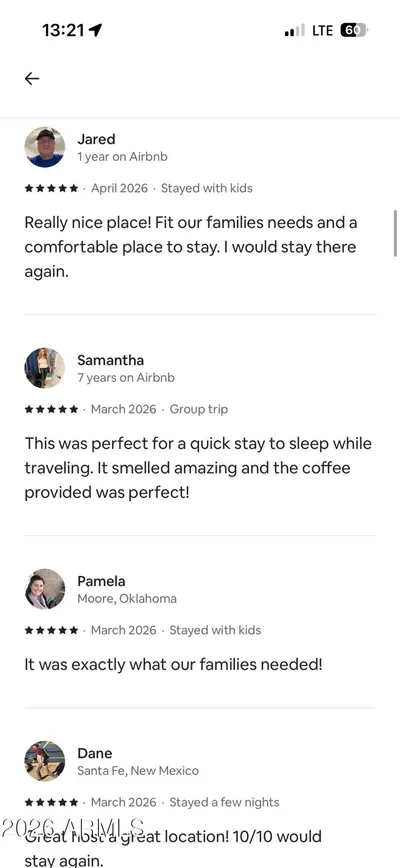Open Dane's profile picture
This screenshot has width=400, height=868.
pos(45,761)
